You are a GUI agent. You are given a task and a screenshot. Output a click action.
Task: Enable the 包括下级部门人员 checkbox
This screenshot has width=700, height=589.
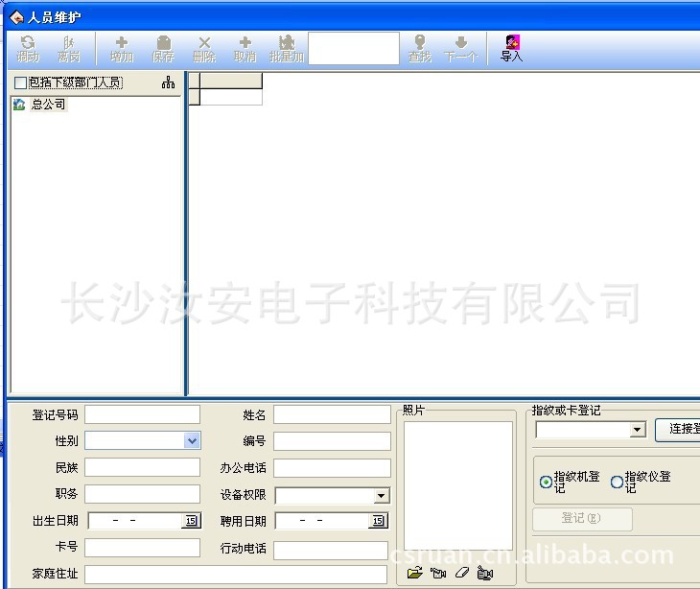click(x=20, y=83)
